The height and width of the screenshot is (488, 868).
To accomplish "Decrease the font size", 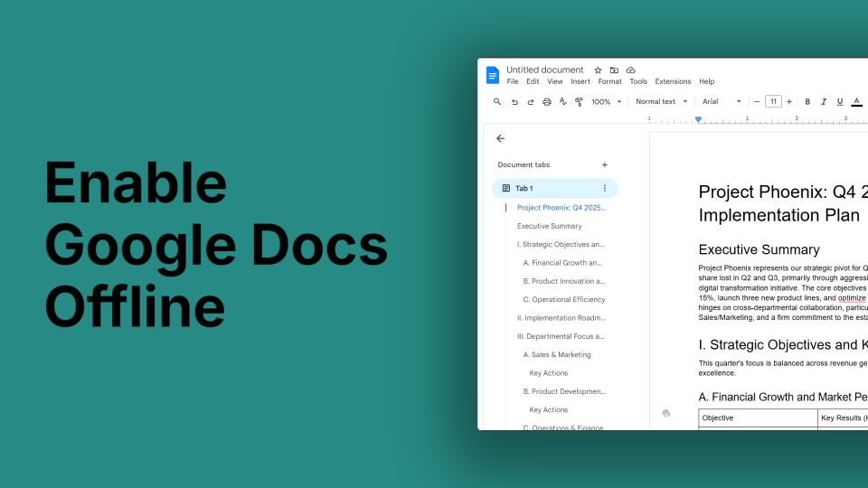I will coord(757,102).
